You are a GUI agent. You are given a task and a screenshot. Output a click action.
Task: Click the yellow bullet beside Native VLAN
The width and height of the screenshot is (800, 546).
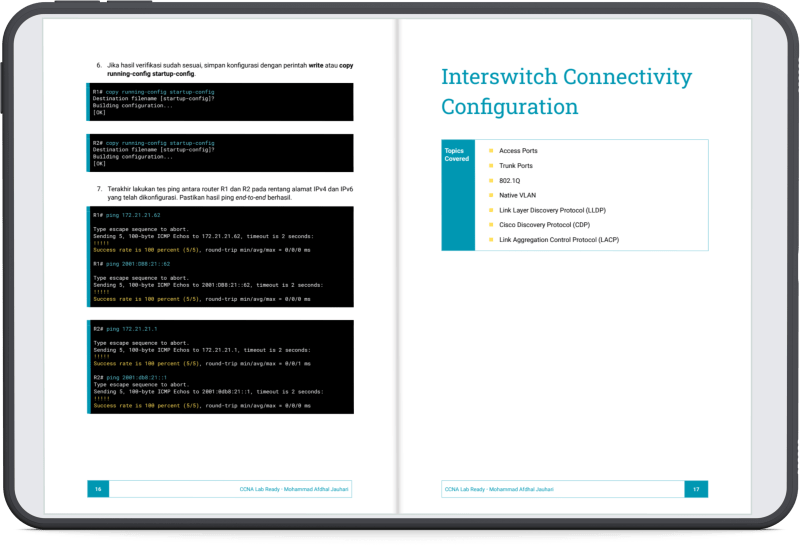(491, 196)
